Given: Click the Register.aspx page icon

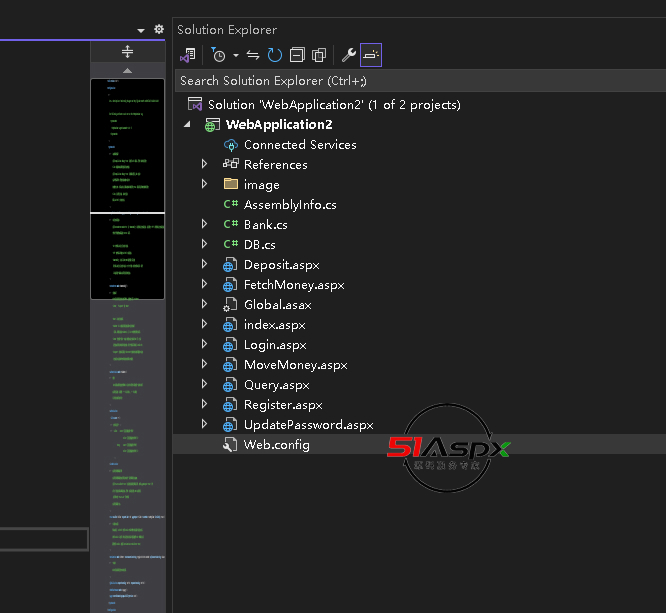Looking at the screenshot, I should 230,404.
